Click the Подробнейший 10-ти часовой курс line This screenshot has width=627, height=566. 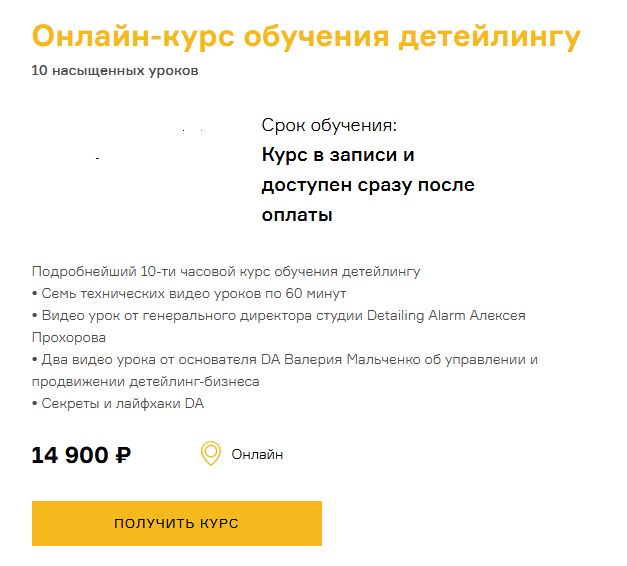point(226,271)
